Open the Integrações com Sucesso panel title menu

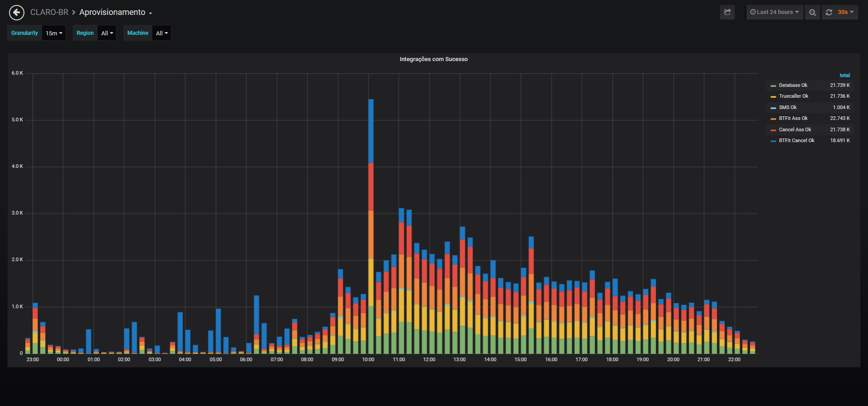point(434,59)
